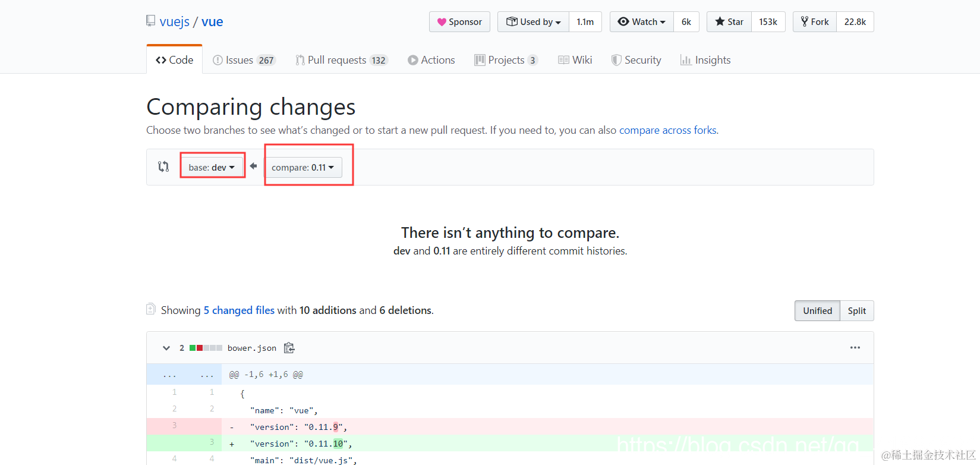Viewport: 980px width, 465px height.
Task: Switch to Split diff view
Action: (857, 310)
